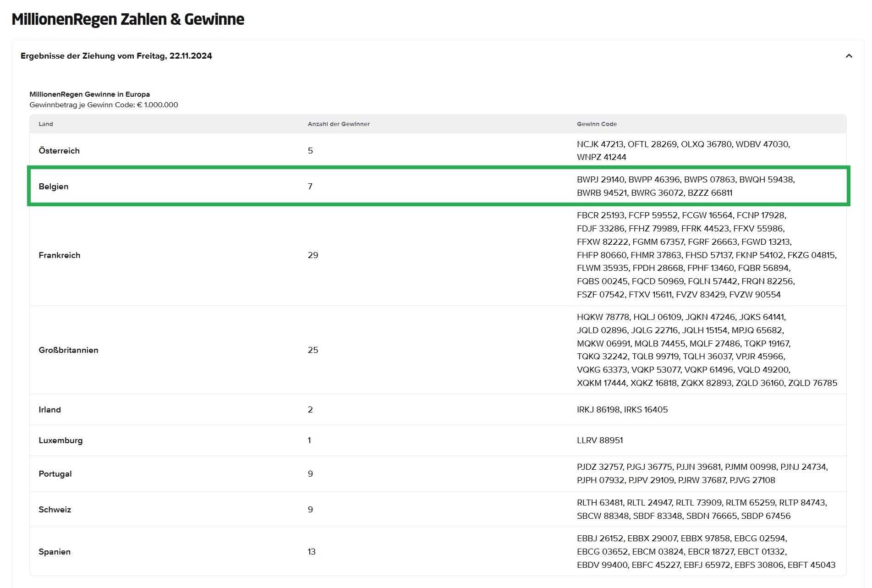The width and height of the screenshot is (872, 588).
Task: Click winner count 7 for Belgien
Action: tap(310, 187)
